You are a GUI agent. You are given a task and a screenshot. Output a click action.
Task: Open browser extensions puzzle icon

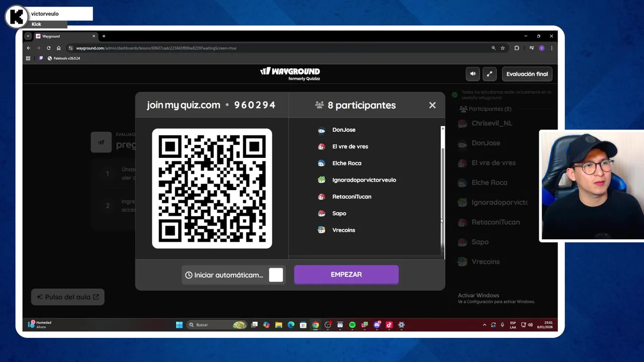point(517,48)
